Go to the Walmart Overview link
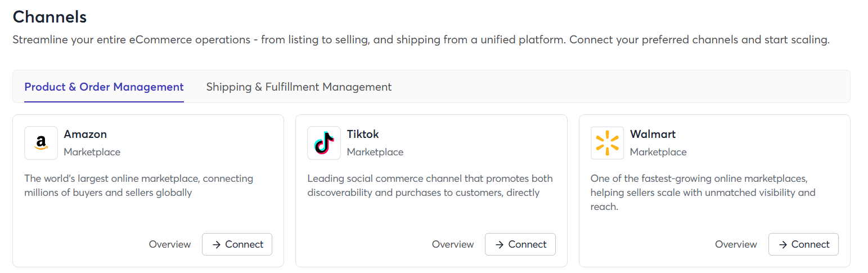 tap(736, 244)
